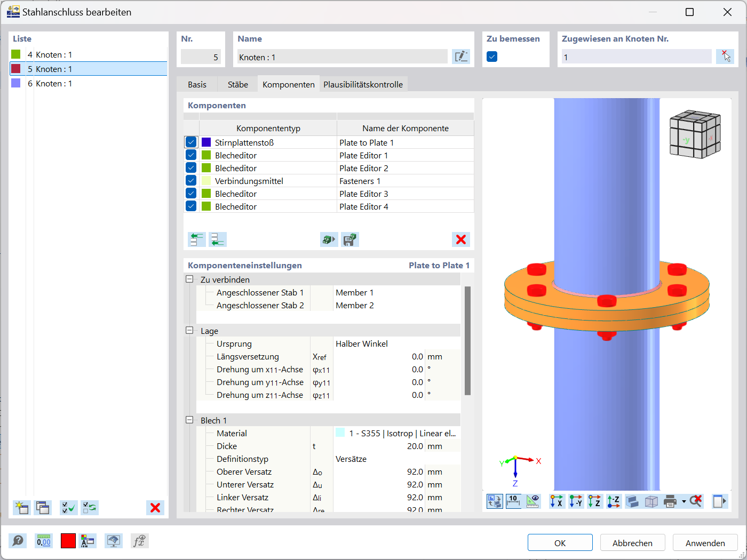Click the invert selection icon below Liste
Image resolution: width=747 pixels, height=560 pixels.
pos(90,508)
